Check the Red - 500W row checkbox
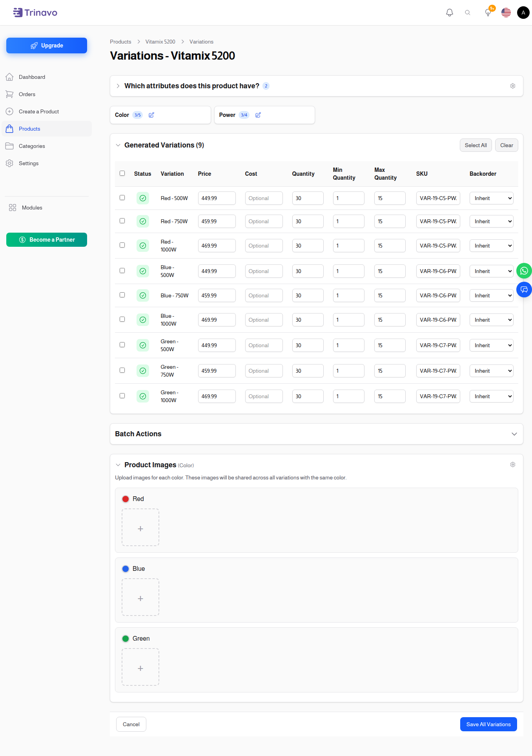 pos(122,198)
